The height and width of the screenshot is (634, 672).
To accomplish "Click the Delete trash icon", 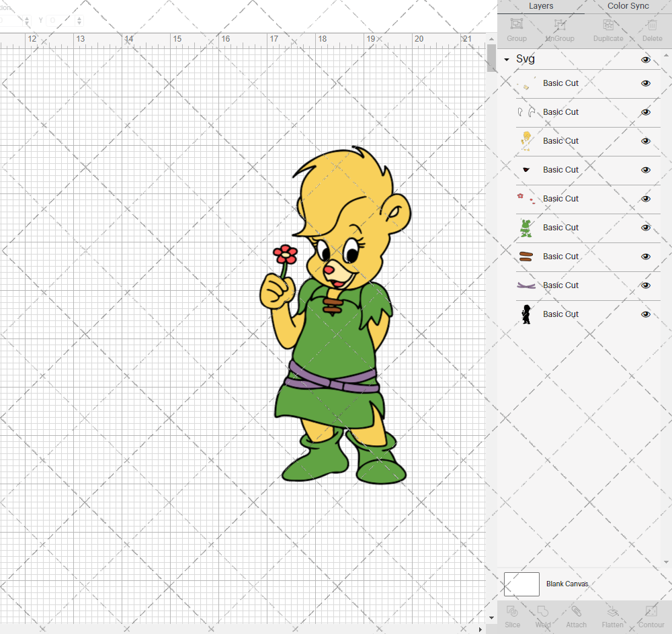I will click(x=652, y=24).
